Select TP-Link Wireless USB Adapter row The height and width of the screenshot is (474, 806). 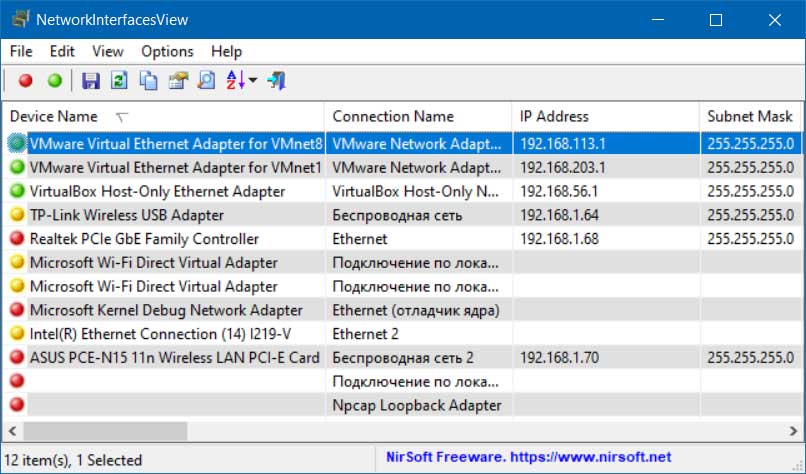(402, 215)
